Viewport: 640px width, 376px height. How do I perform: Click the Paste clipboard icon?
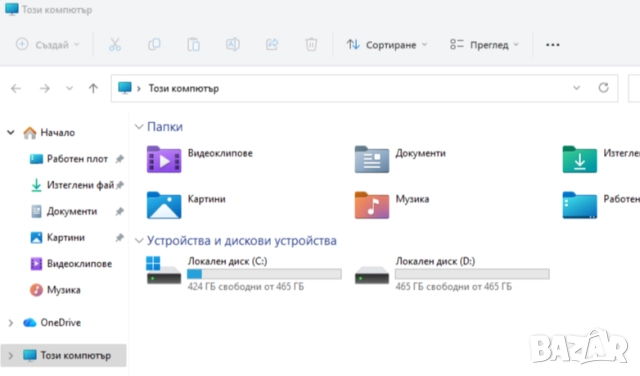[193, 44]
